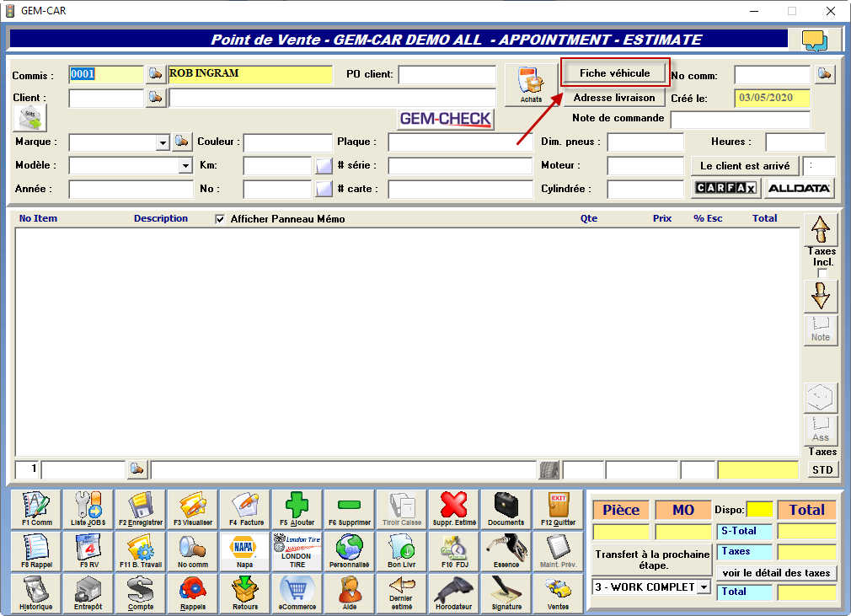
Task: Open the ALLDATA button
Action: (x=799, y=188)
